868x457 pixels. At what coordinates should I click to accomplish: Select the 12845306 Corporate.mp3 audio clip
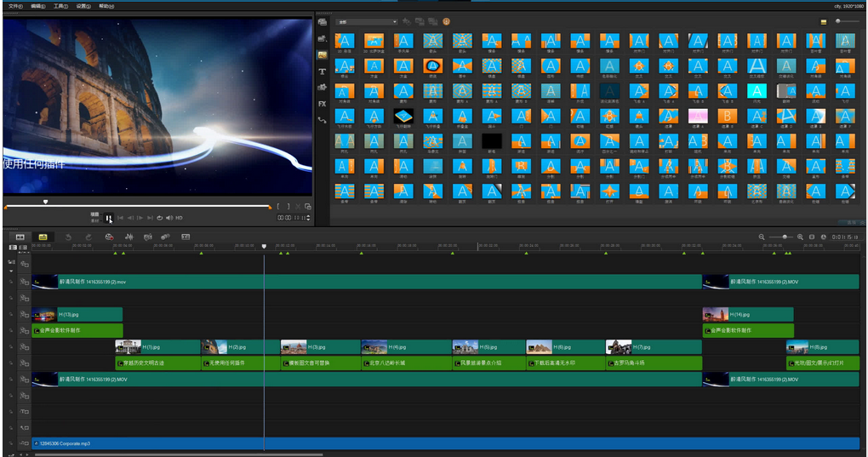446,443
